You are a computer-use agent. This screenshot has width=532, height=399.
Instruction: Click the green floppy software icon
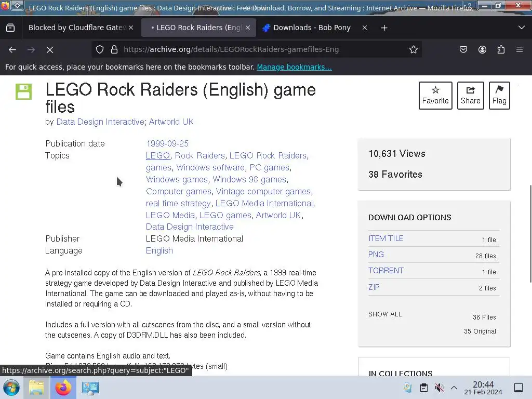(23, 91)
